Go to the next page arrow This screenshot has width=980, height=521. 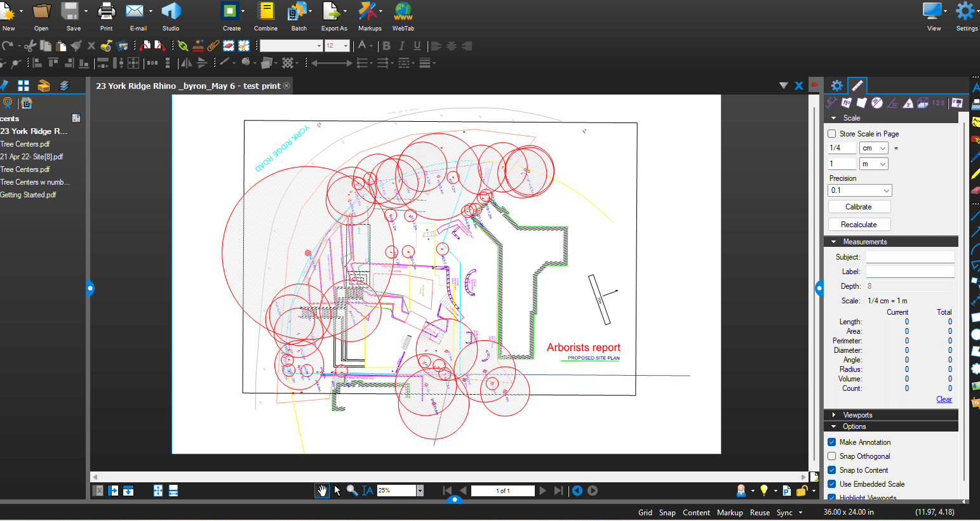[542, 491]
